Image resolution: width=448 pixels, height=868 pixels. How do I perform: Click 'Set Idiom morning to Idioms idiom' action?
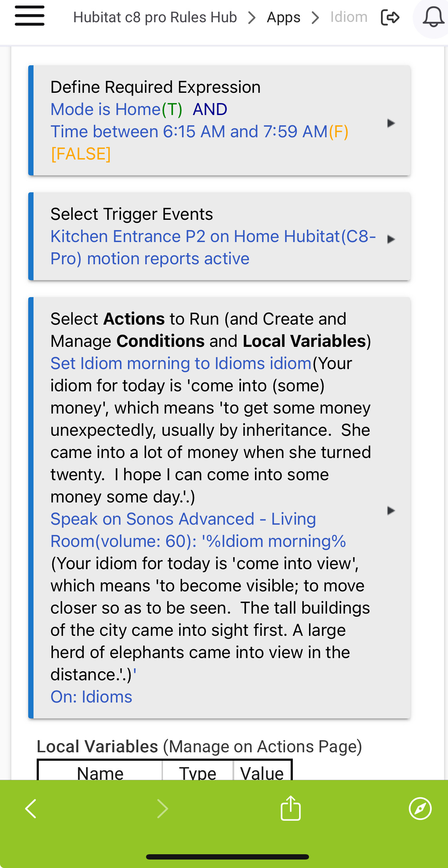click(x=181, y=363)
